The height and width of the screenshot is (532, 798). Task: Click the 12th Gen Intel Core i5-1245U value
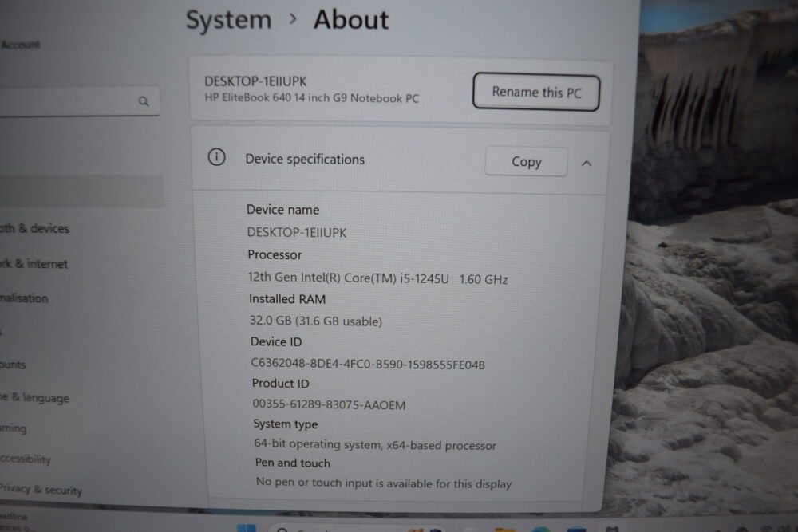[377, 278]
